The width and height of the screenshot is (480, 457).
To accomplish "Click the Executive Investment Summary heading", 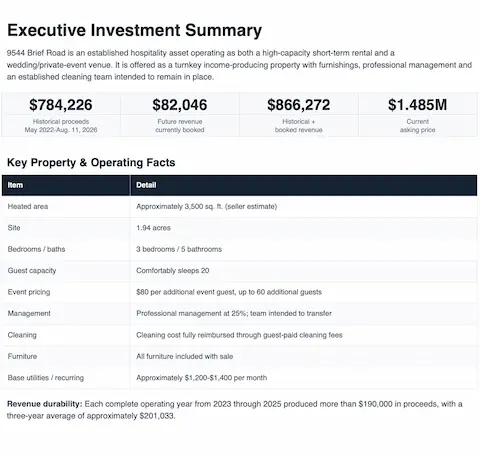I will [x=134, y=30].
